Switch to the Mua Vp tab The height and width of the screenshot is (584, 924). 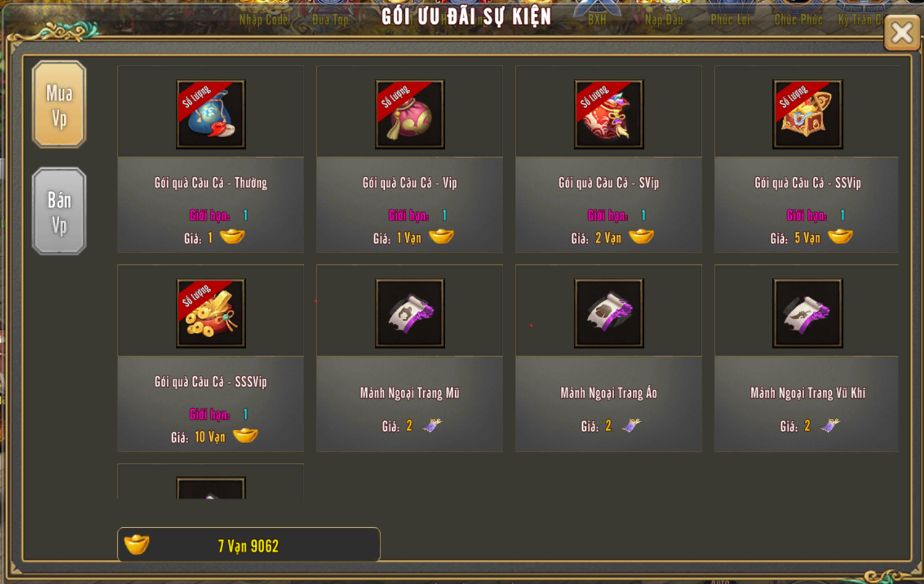[x=59, y=105]
